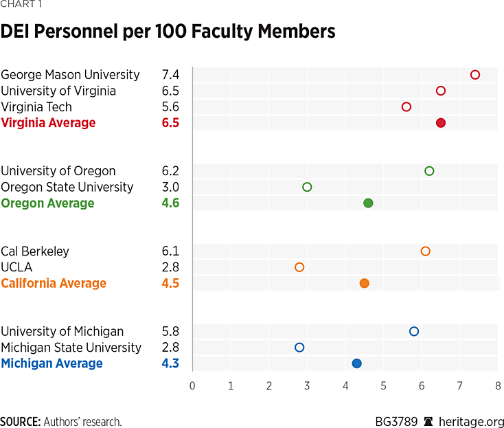Screen dimensions: 504x428
Task: Click Oregon State University's green data point
Action: pyautogui.click(x=307, y=187)
